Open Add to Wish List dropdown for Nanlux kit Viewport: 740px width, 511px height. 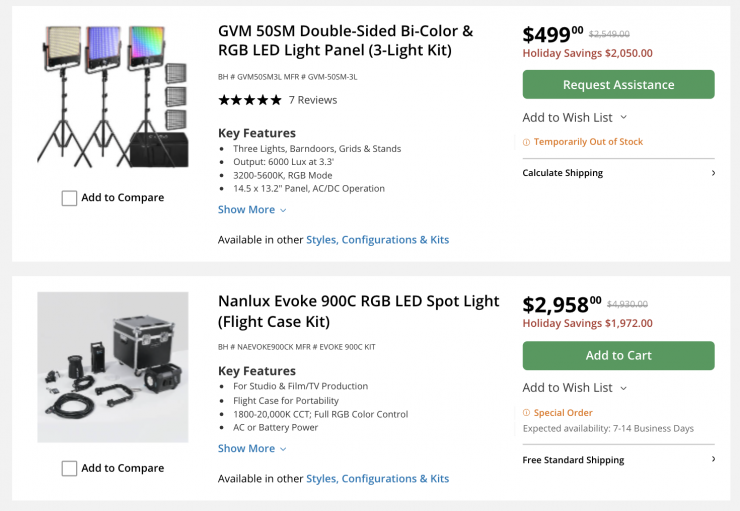(x=574, y=388)
